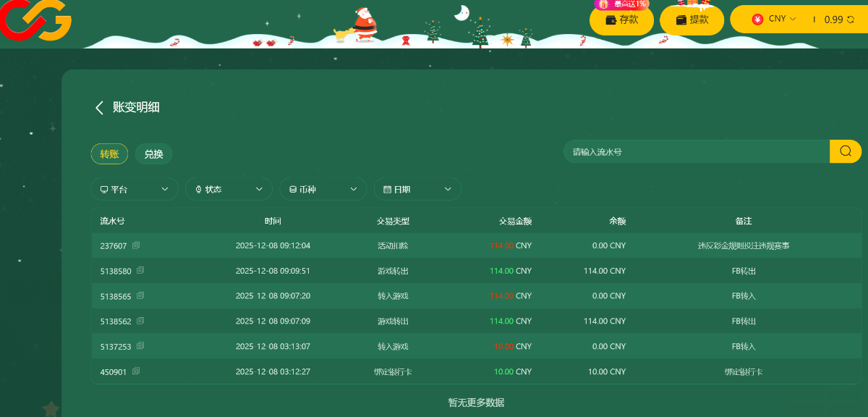
Task: Copy serial number 5137253 via its copy icon
Action: pos(140,346)
